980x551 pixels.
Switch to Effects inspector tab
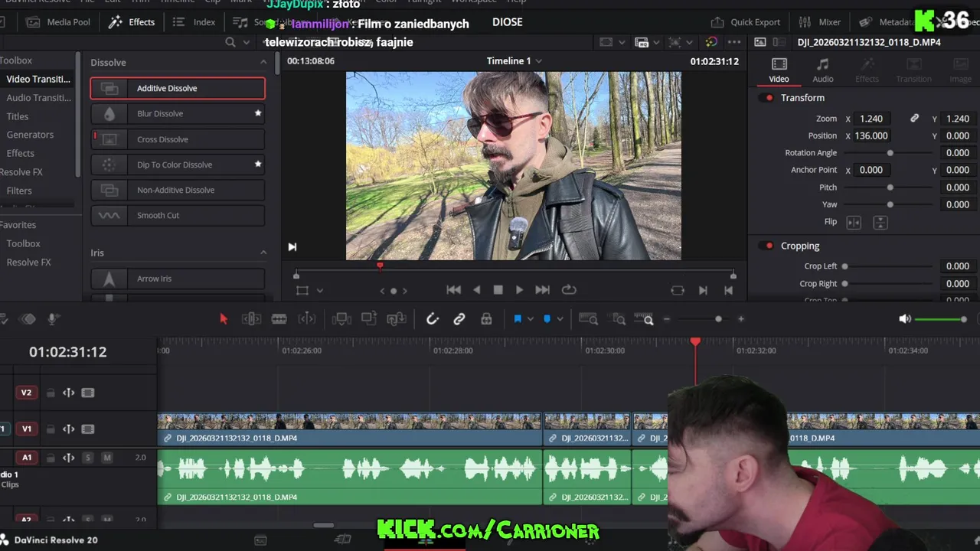pos(867,70)
